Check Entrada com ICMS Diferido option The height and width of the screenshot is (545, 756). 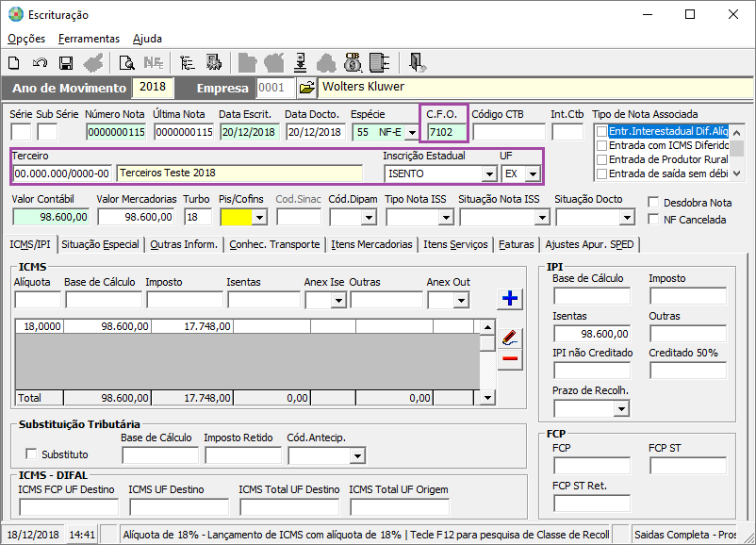click(601, 145)
